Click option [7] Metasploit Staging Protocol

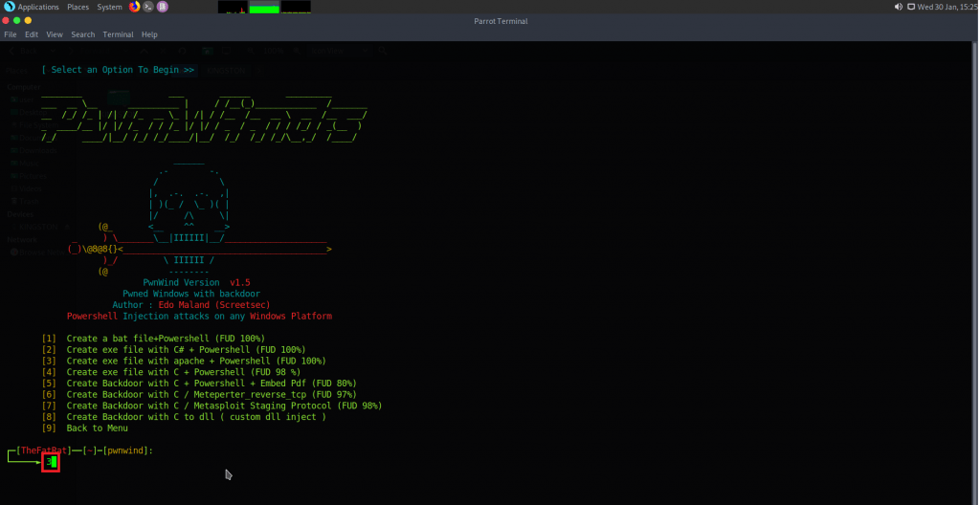coord(212,406)
